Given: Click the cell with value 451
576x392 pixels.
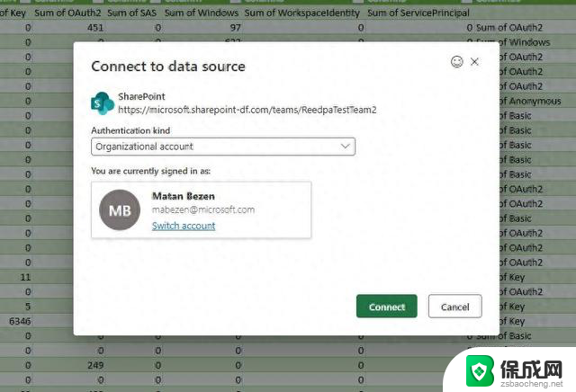Looking at the screenshot, I should 95,28.
